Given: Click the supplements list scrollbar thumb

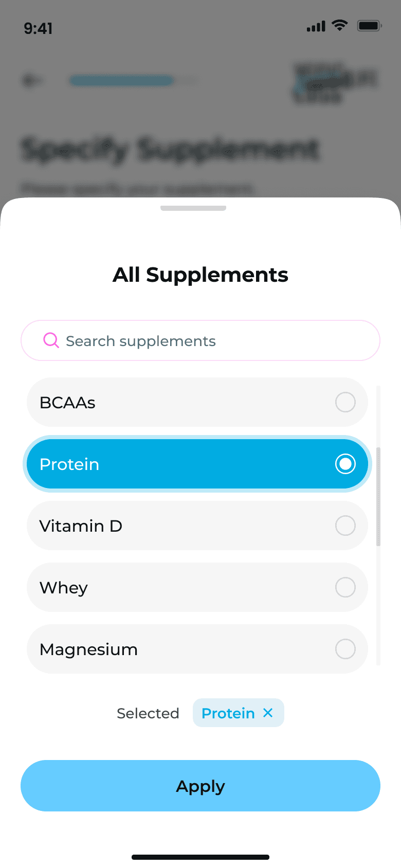Looking at the screenshot, I should [378, 496].
